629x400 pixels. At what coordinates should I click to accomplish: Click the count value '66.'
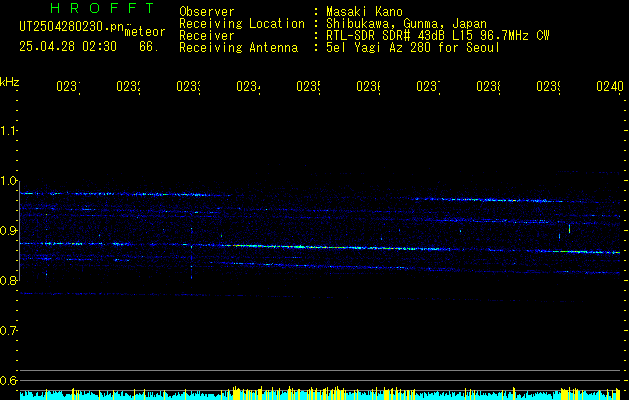149,47
